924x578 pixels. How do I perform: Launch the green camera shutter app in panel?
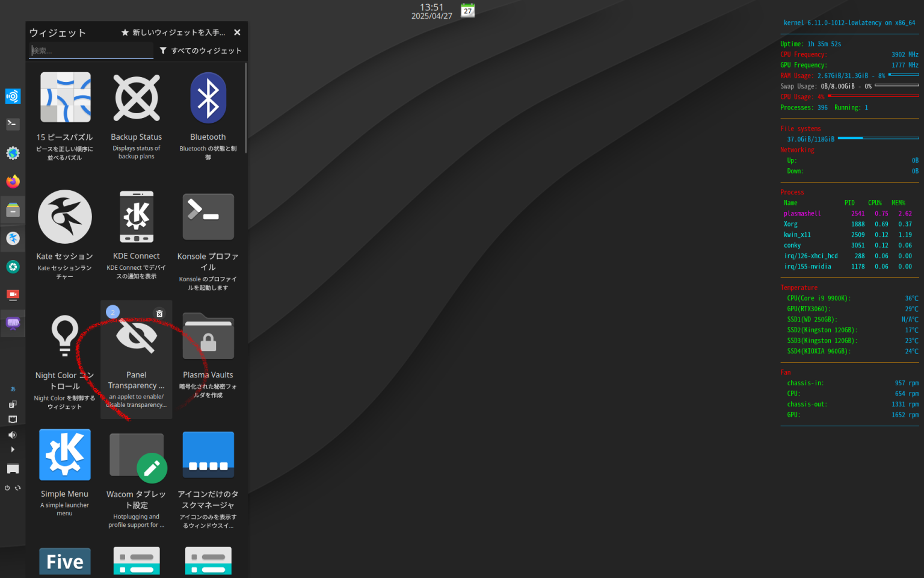point(13,267)
